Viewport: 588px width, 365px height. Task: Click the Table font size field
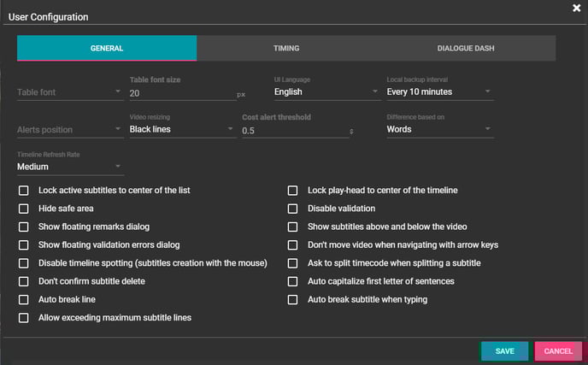(179, 93)
